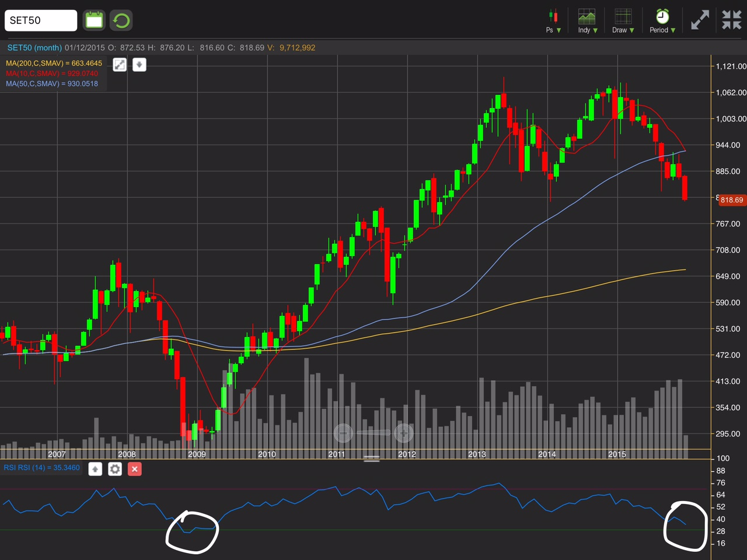The height and width of the screenshot is (560, 747).
Task: Move RSI panel up with arrow button
Action: click(x=95, y=469)
